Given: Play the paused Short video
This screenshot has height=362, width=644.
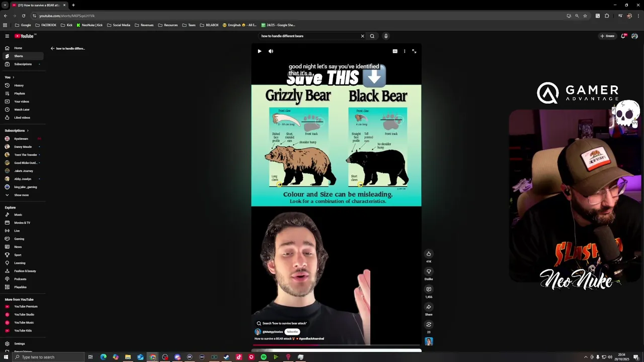Looking at the screenshot, I should 260,51.
